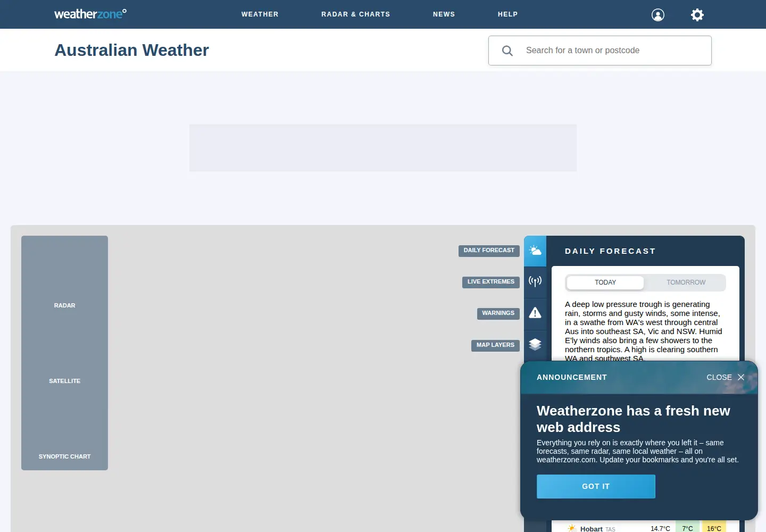
Task: Open the user account profile icon
Action: [x=658, y=15]
